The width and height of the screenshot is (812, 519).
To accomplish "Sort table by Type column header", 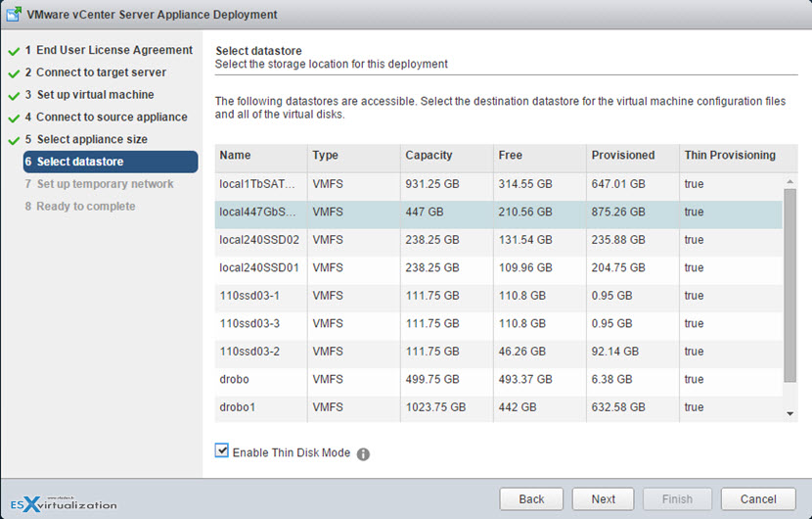I will 354,156.
